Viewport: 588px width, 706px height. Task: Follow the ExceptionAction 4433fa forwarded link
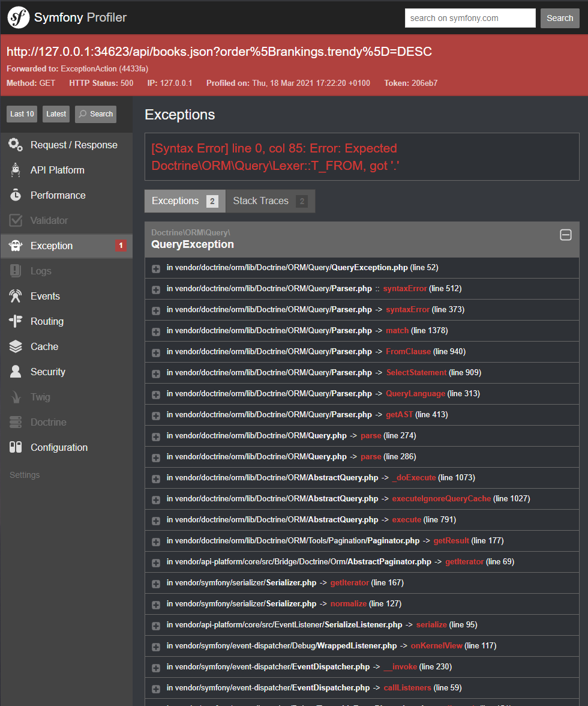pyautogui.click(x=104, y=69)
